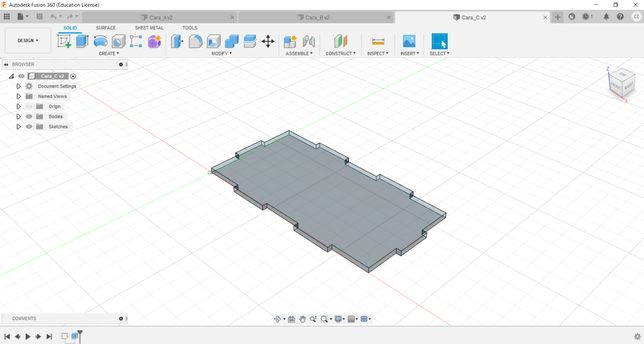Select the Move/Copy tool
The height and width of the screenshot is (344, 644).
[268, 41]
